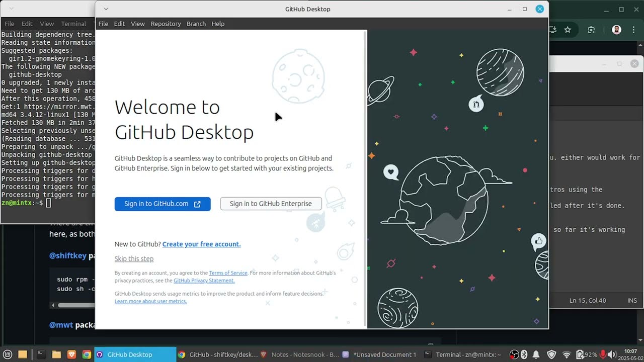Click the @mwt mention in browser page
644x362 pixels.
(61, 325)
